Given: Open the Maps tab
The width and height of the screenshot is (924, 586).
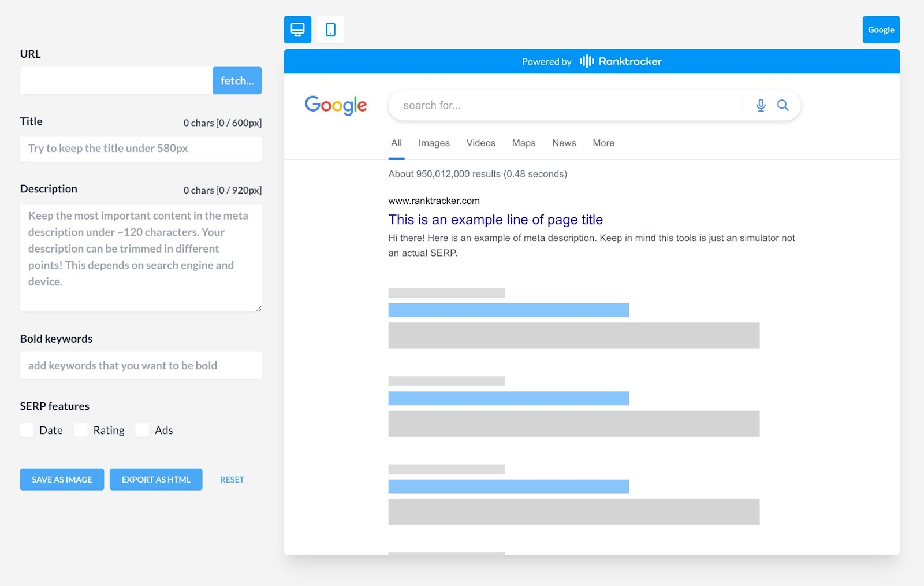Looking at the screenshot, I should tap(523, 143).
